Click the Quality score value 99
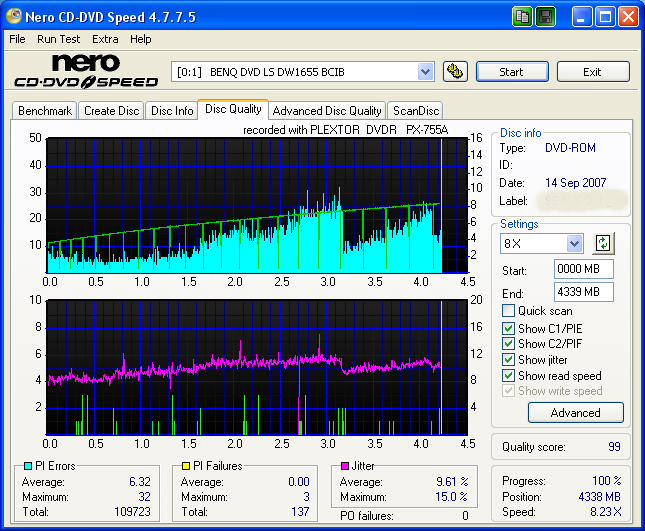Viewport: 645px width, 531px height. click(614, 447)
